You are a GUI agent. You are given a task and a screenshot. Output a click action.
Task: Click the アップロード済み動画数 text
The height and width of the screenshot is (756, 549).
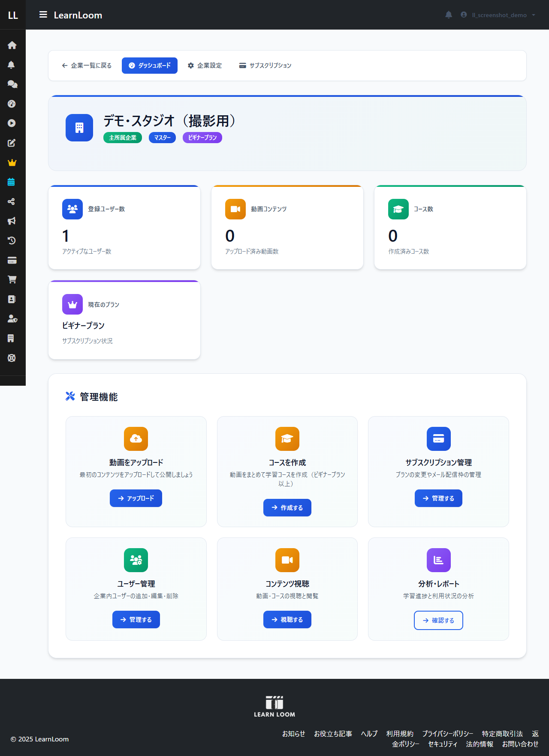click(252, 252)
